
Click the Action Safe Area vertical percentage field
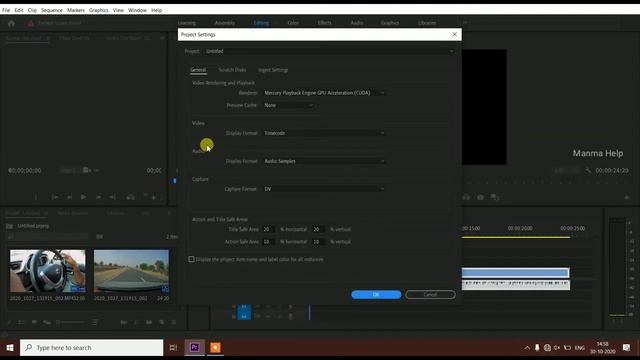[318, 242]
